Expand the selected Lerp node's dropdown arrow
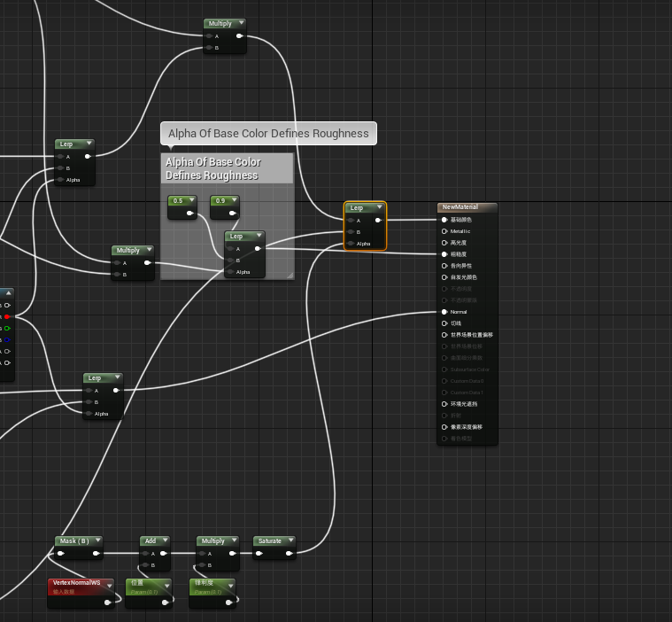 [379, 207]
